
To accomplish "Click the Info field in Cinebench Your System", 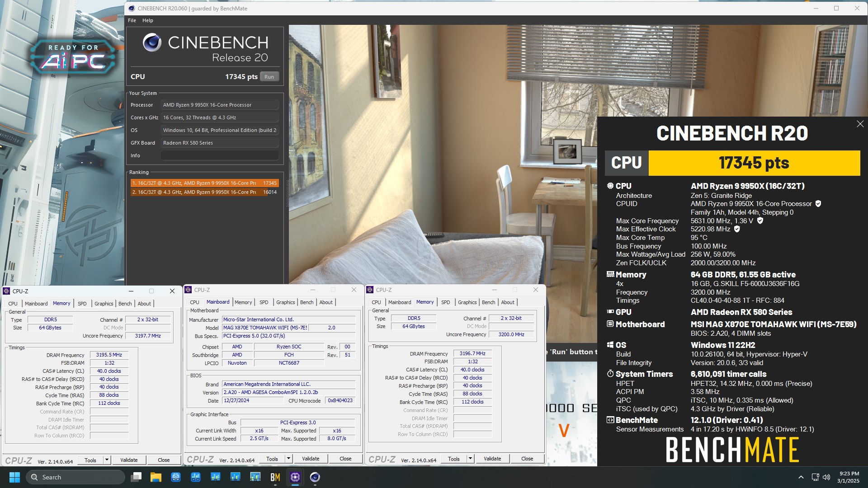I will 220,155.
